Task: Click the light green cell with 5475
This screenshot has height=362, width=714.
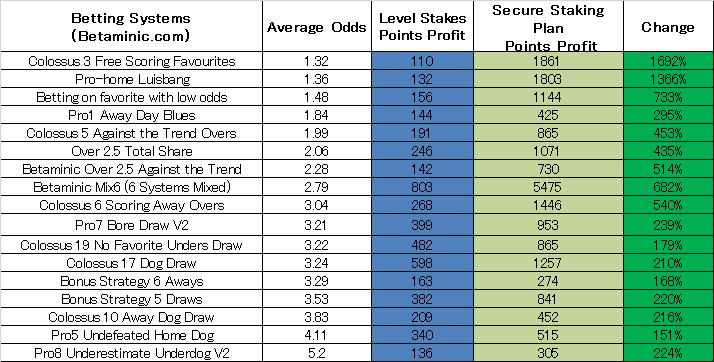Action: tap(548, 187)
